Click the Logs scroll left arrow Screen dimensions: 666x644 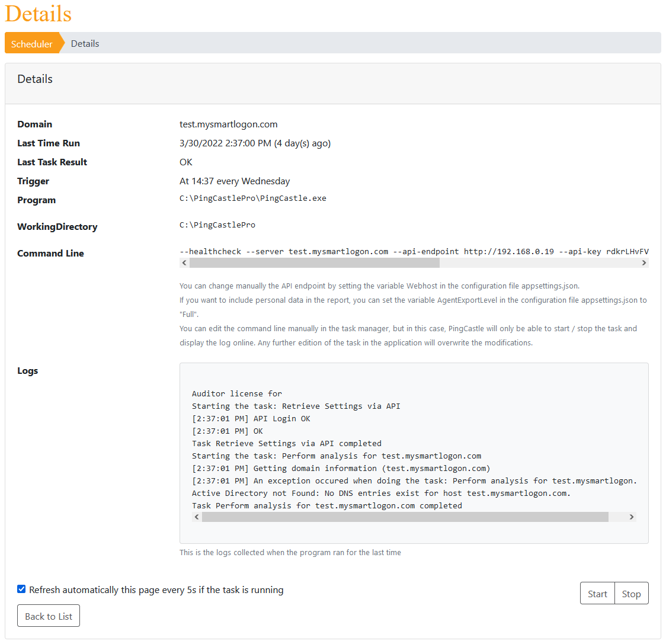[196, 517]
